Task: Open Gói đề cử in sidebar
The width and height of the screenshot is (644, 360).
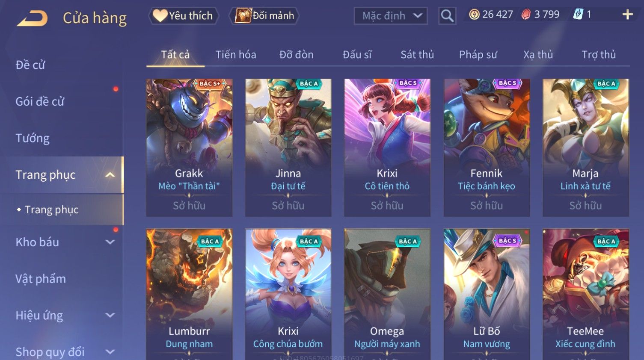Action: point(40,101)
